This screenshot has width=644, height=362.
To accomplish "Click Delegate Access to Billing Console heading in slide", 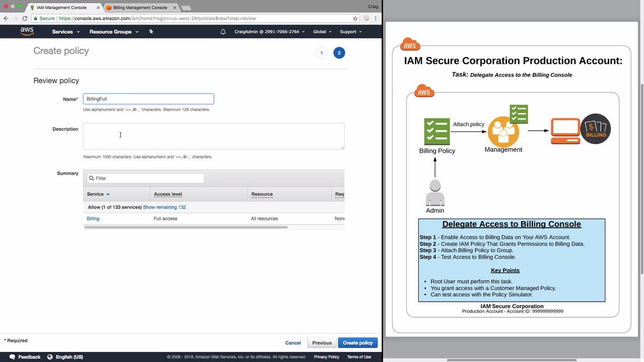I will pos(512,224).
